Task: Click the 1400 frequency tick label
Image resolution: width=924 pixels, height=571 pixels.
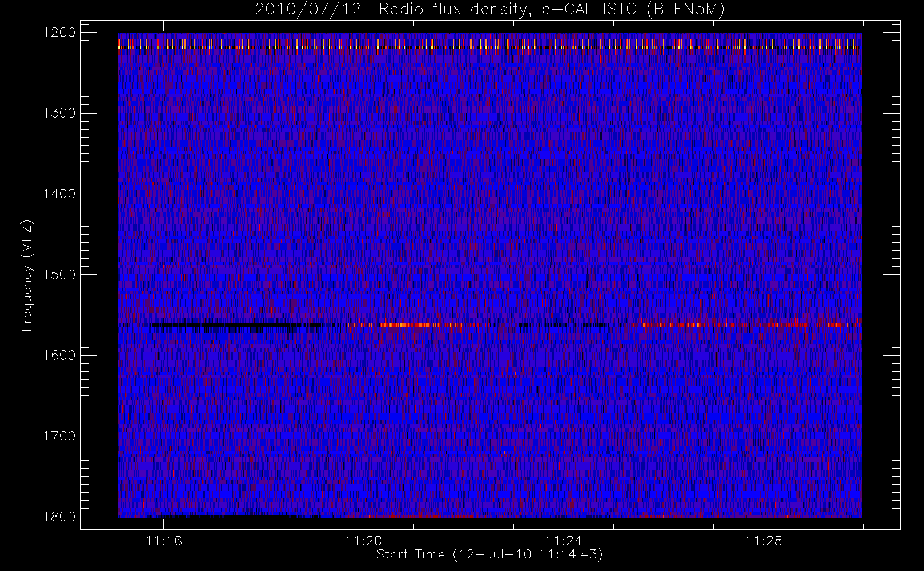Action: 59,194
